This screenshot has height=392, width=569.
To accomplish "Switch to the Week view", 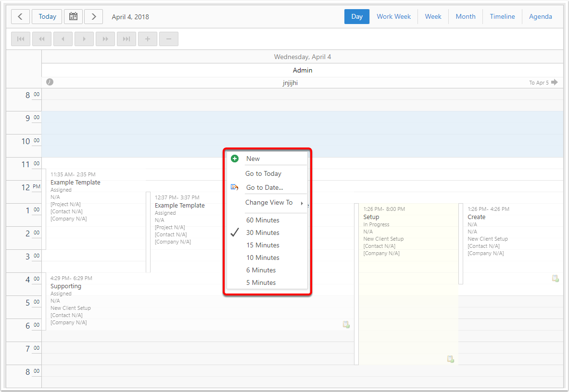I will (433, 17).
